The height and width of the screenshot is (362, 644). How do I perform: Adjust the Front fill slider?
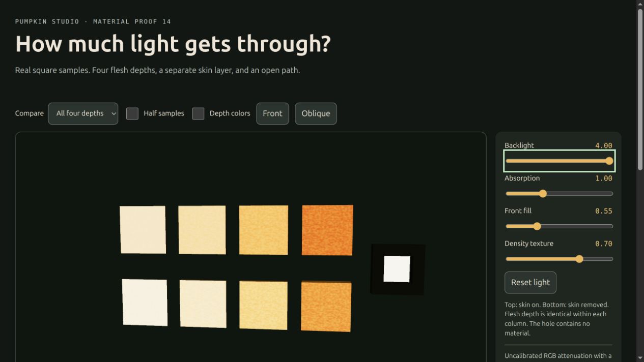point(559,226)
